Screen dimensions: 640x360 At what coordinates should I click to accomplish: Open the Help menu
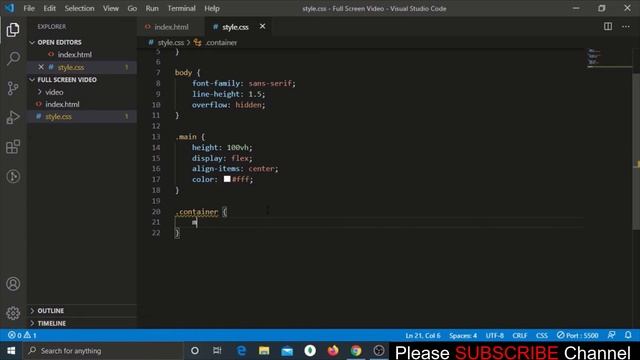point(212,8)
